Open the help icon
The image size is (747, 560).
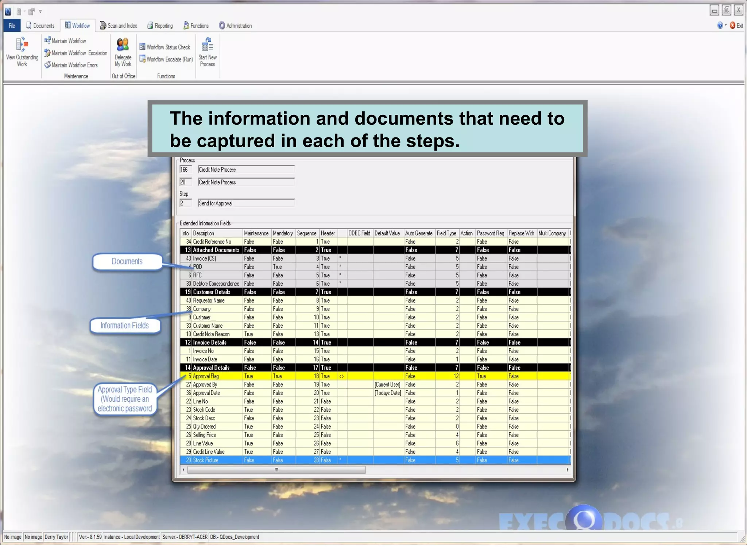[720, 26]
